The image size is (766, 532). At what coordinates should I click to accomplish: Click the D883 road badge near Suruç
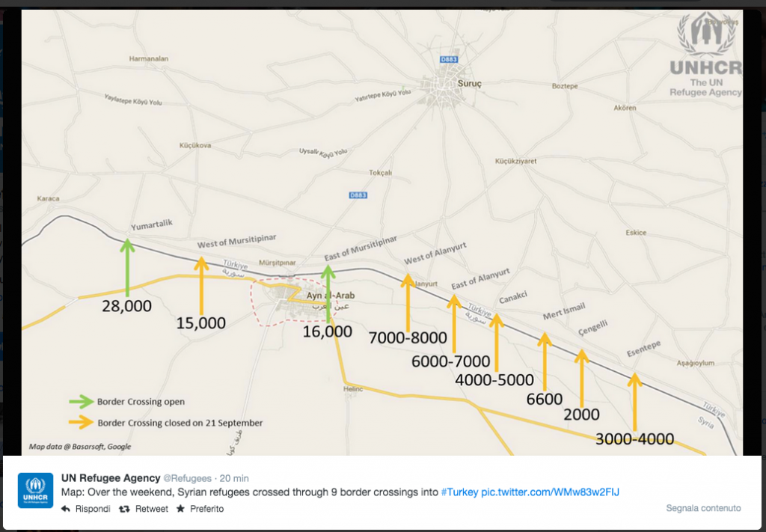(x=449, y=60)
